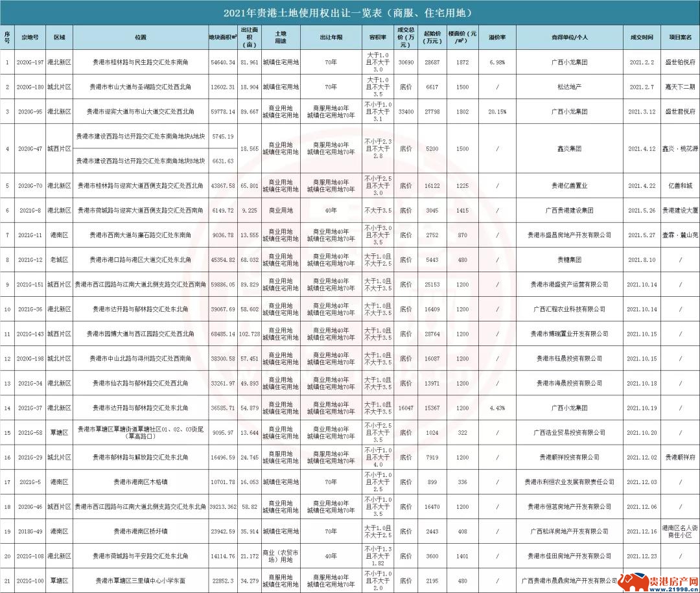Click the '成交时间' column header
700x593 pixels.
642,38
